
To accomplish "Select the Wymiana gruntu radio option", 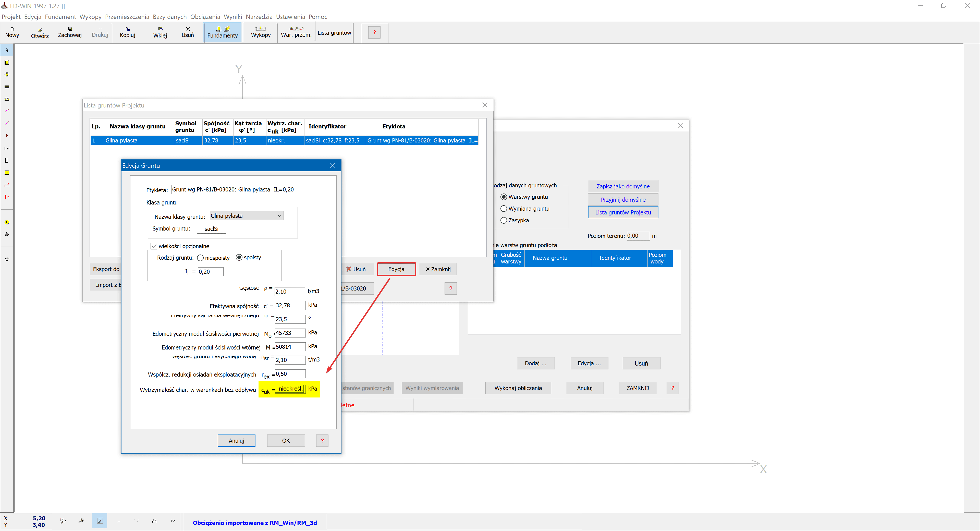I will (504, 209).
